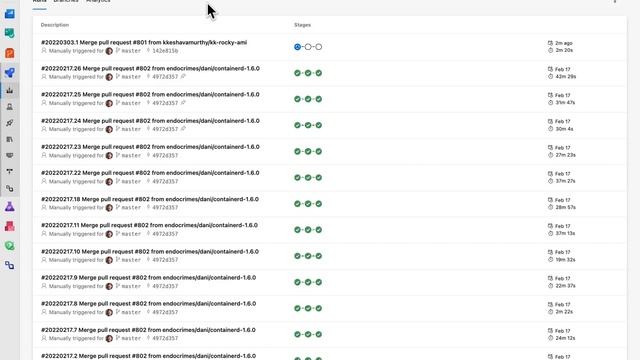
Task: Click the pin icon after 4972d357 on run #20220217.26
Action: [x=183, y=77]
